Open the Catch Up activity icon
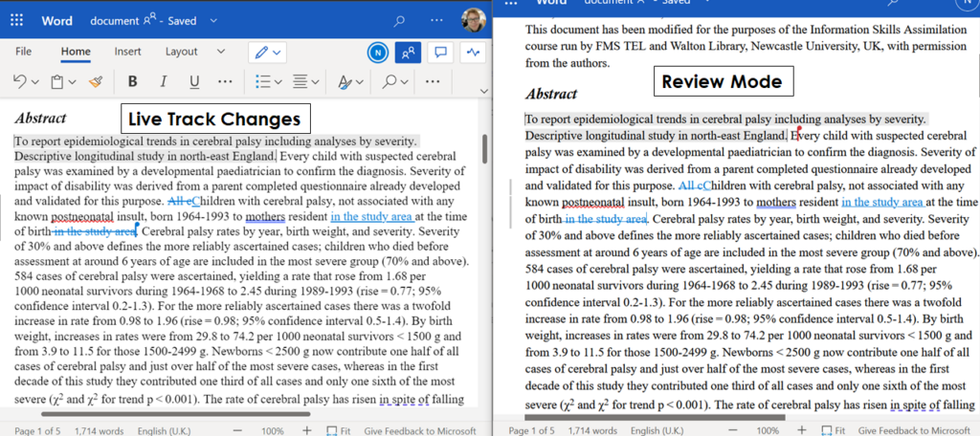 [x=473, y=52]
